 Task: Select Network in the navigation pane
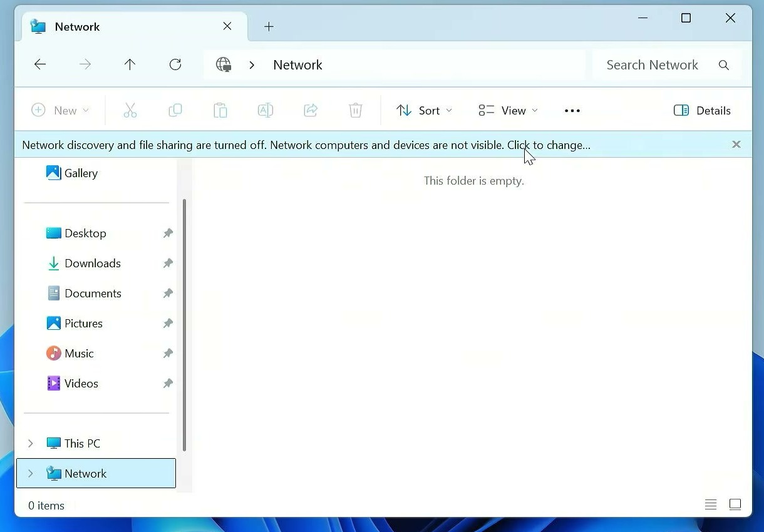click(96, 473)
